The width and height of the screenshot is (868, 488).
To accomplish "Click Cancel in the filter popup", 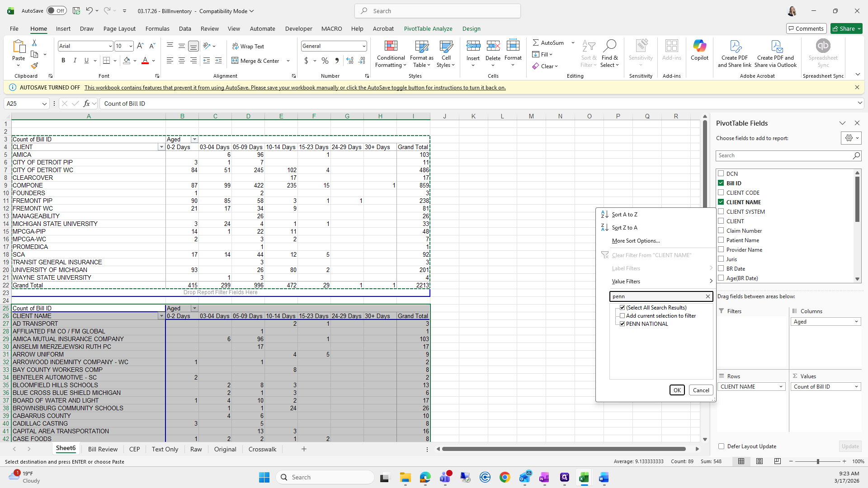I will 701,390.
